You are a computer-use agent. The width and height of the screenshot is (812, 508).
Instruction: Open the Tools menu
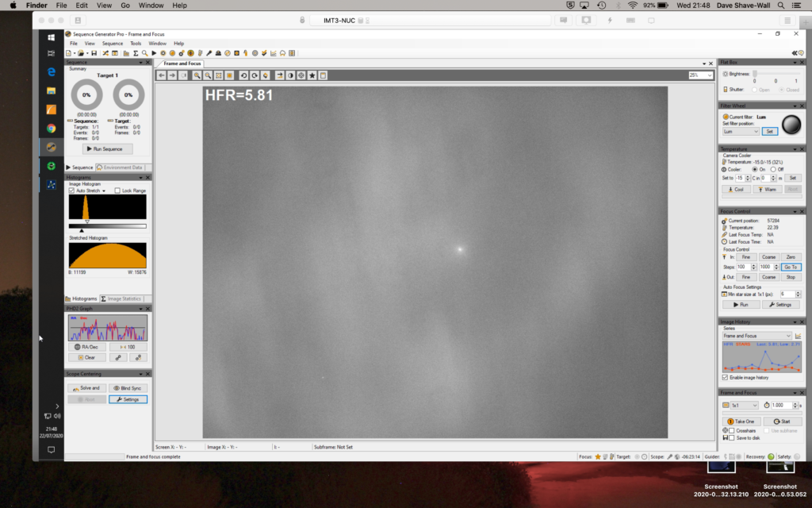tap(136, 44)
